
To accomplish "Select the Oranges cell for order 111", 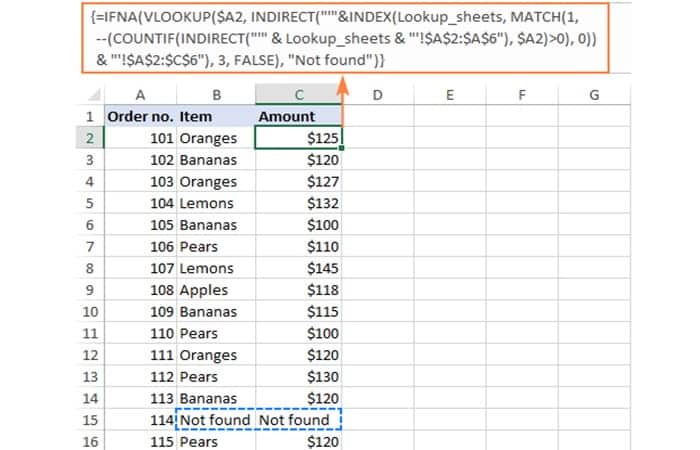I will point(216,355).
